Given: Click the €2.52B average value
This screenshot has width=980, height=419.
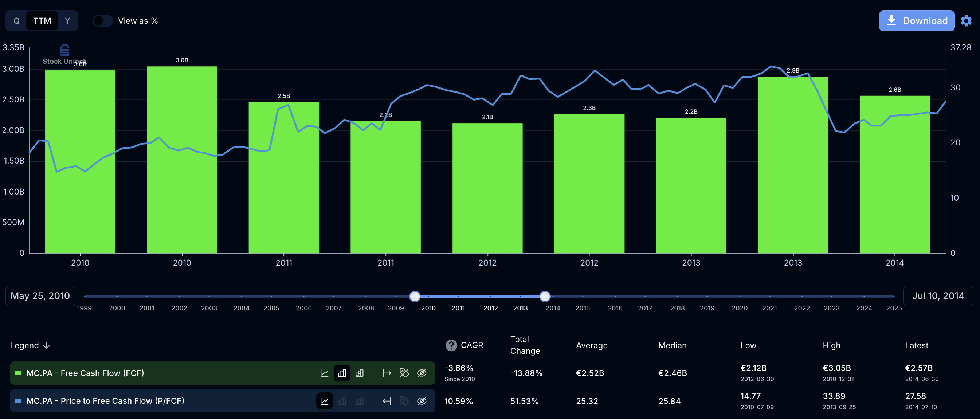Looking at the screenshot, I should click(x=590, y=373).
